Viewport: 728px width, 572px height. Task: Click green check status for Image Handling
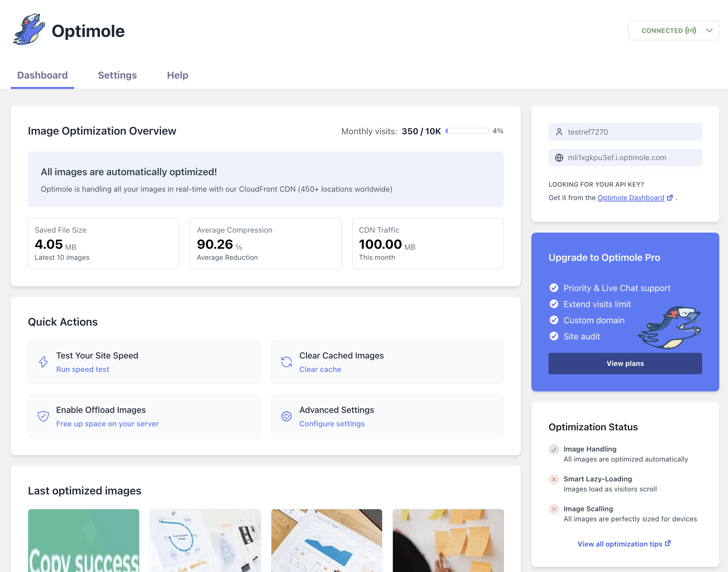tap(554, 449)
